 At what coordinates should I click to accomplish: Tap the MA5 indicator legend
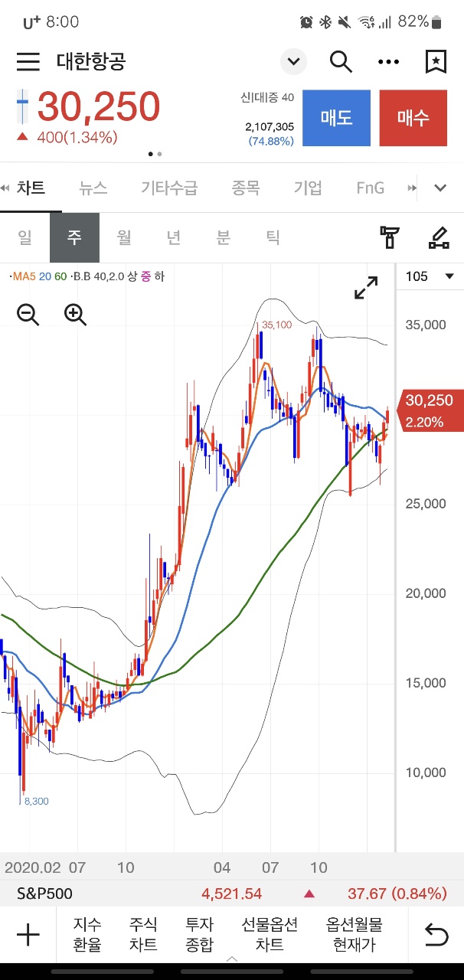click(x=23, y=276)
